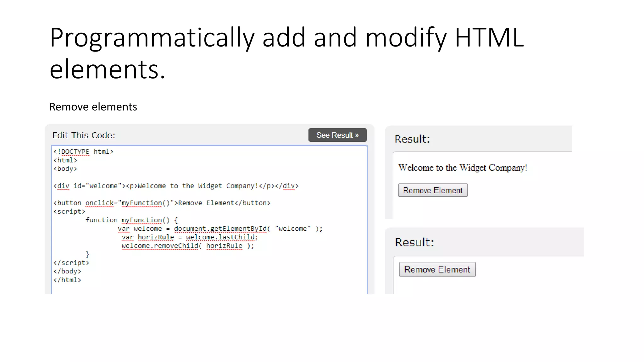Click the closing </script> tag line
644x362 pixels.
click(x=71, y=263)
